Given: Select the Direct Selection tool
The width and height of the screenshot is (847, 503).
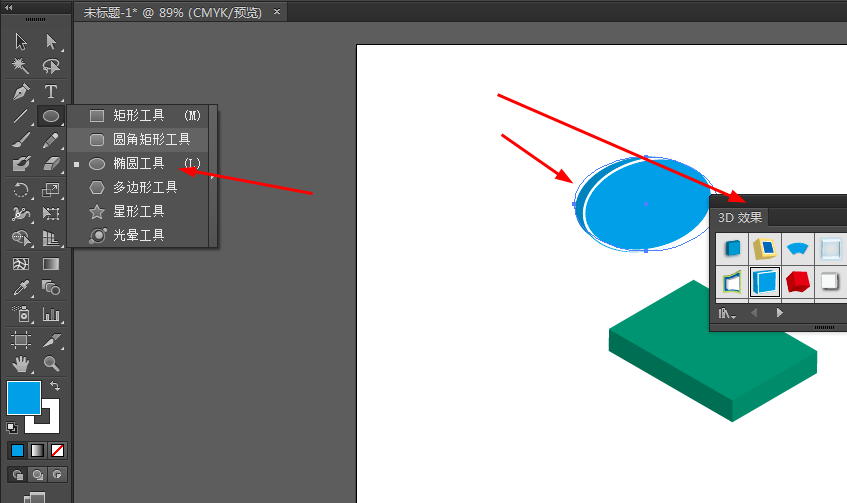Looking at the screenshot, I should 51,42.
